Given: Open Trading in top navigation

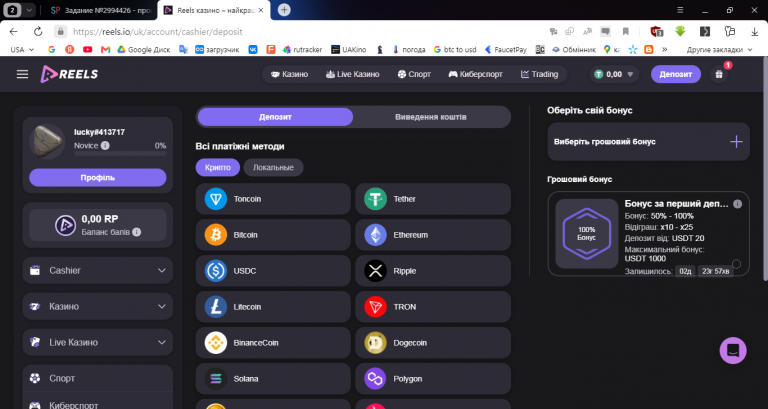Looking at the screenshot, I should 539,74.
